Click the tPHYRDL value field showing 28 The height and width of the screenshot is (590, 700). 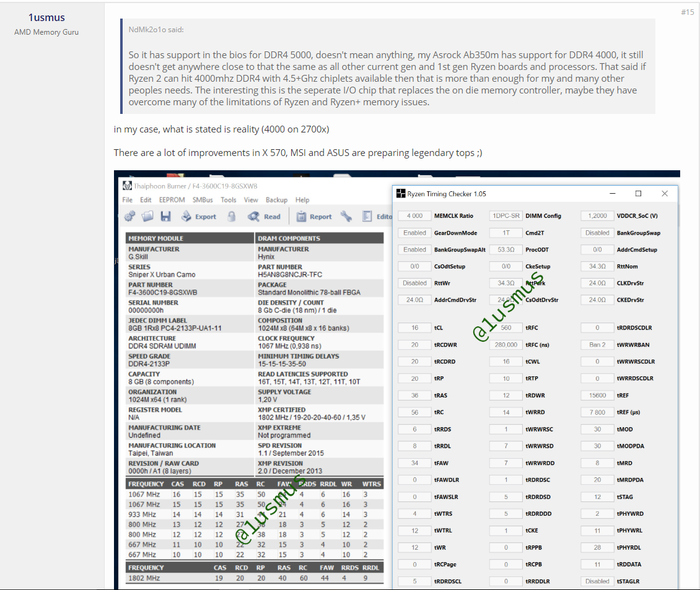(x=597, y=547)
